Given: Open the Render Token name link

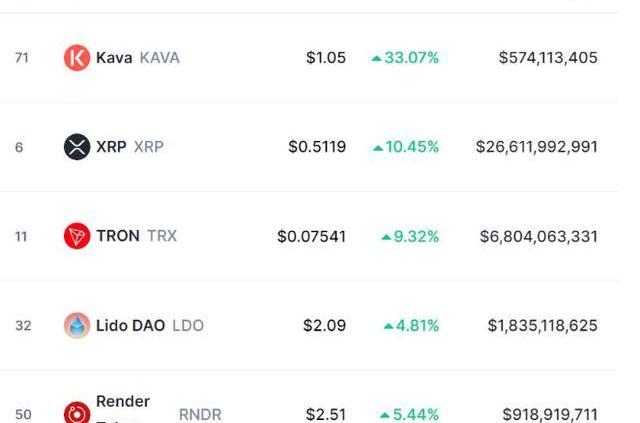Looking at the screenshot, I should (123, 402).
